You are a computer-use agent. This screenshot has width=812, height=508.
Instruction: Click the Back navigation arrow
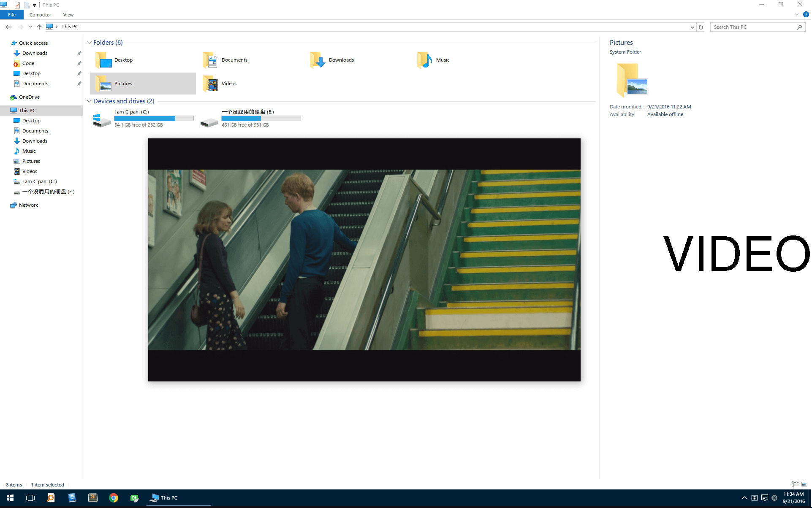tap(8, 27)
